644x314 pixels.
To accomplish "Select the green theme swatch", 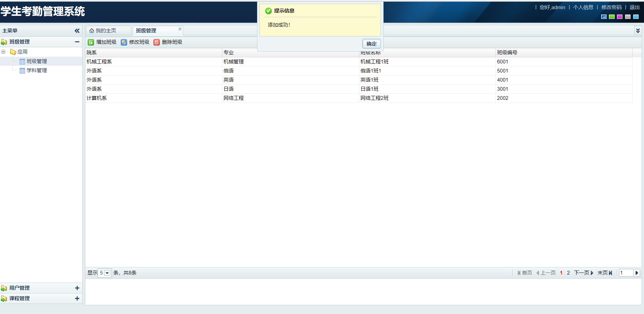I will click(x=612, y=17).
